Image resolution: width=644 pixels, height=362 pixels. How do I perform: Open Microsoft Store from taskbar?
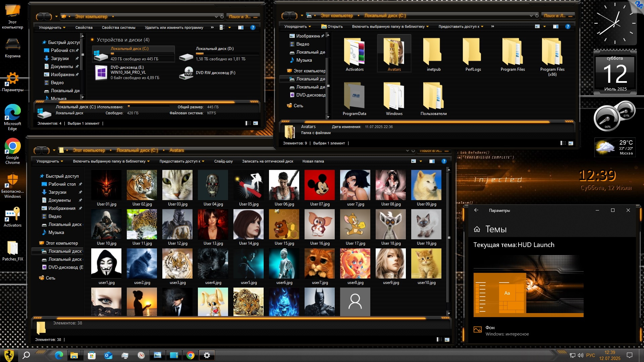pyautogui.click(x=92, y=355)
